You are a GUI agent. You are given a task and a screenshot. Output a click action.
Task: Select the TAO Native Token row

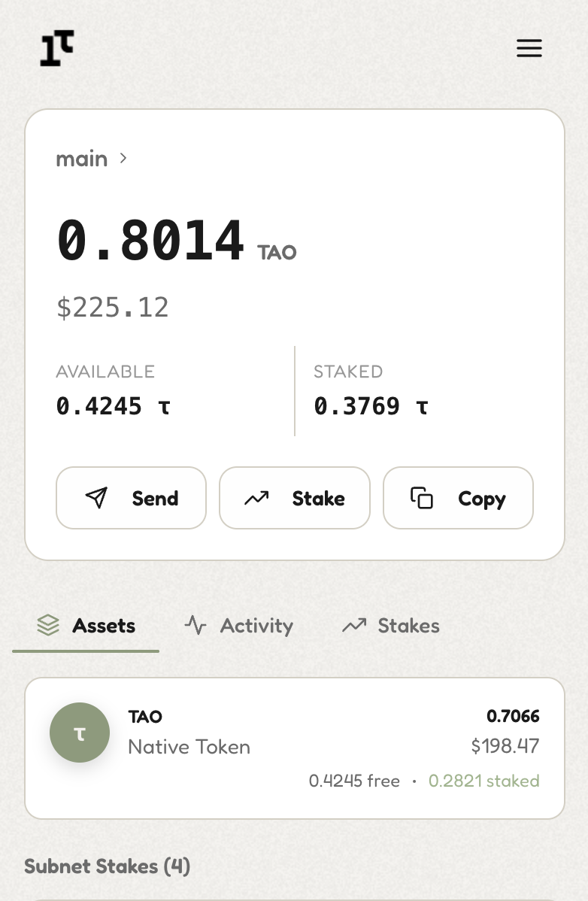[294, 747]
